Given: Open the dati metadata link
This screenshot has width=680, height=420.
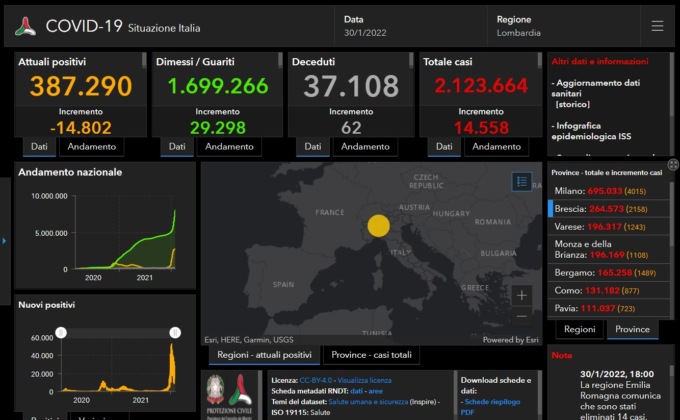Looking at the screenshot, I should (356, 391).
